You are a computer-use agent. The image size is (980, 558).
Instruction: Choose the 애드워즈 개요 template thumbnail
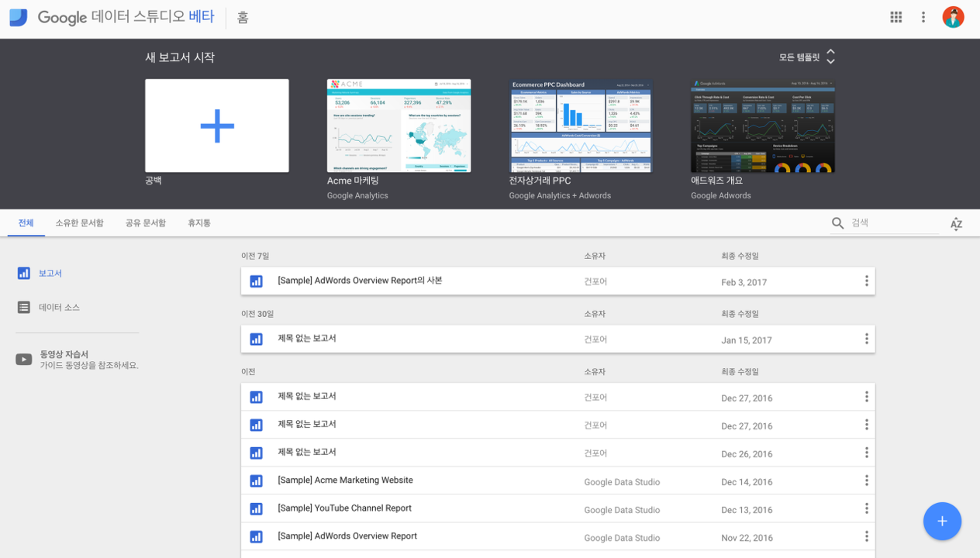coord(763,126)
